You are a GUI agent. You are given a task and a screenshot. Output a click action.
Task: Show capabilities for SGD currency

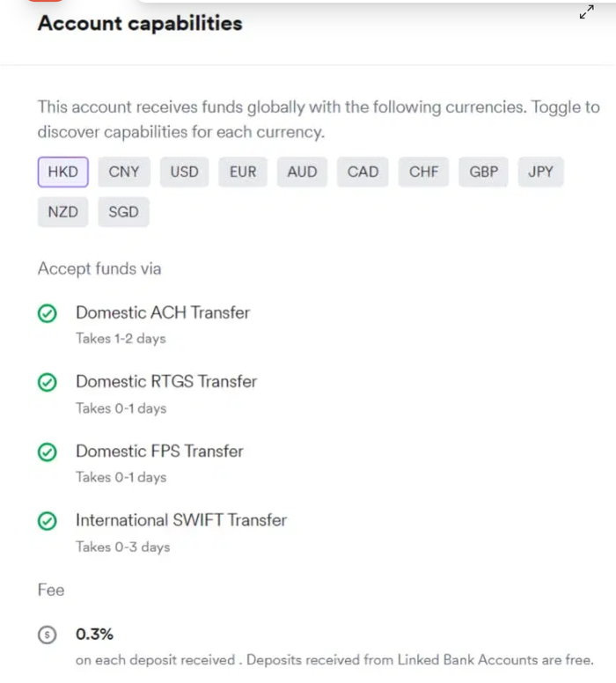pyautogui.click(x=123, y=212)
